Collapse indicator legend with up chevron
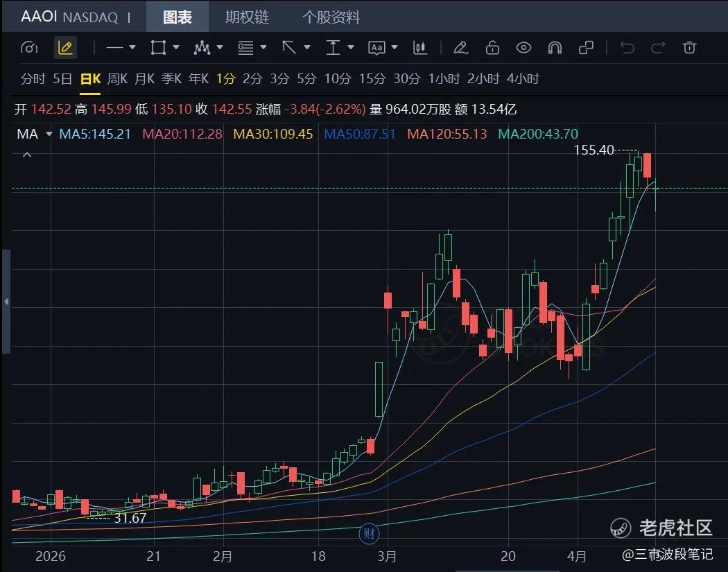The width and height of the screenshot is (728, 572). 27,155
